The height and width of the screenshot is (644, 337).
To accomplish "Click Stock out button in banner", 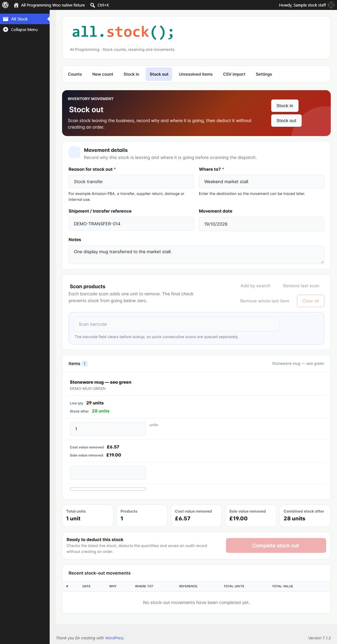I will pyautogui.click(x=286, y=121).
